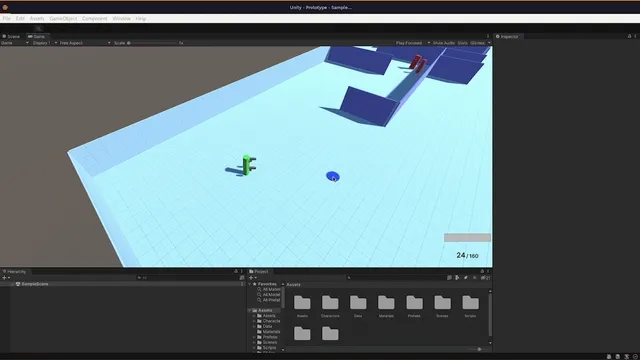Click the Project panel lock icon
The height and width of the screenshot is (360, 640).
482,271
